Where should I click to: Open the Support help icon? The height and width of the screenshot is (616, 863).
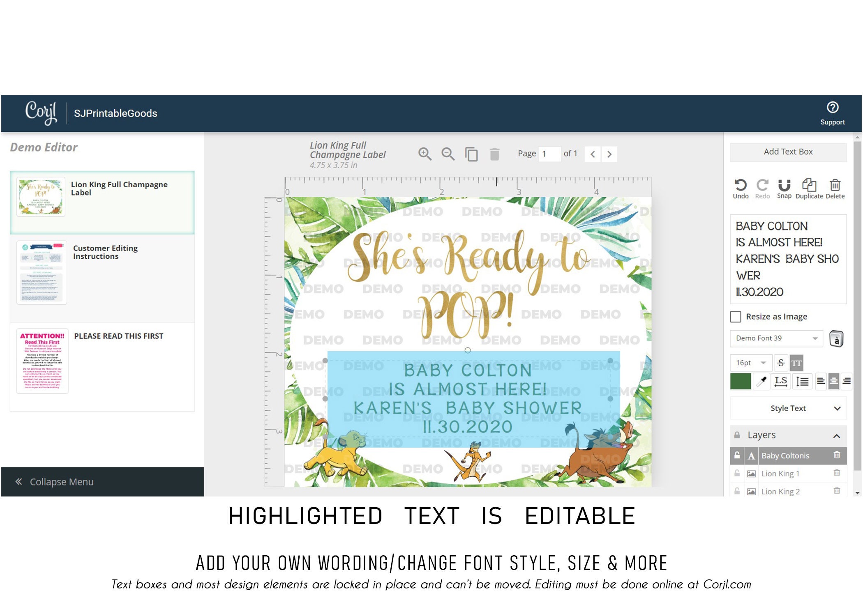point(833,108)
